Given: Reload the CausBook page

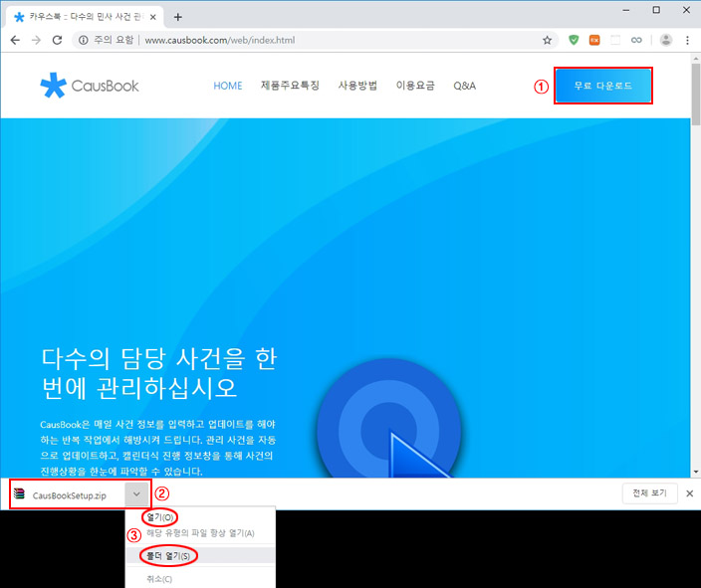Looking at the screenshot, I should click(x=57, y=40).
